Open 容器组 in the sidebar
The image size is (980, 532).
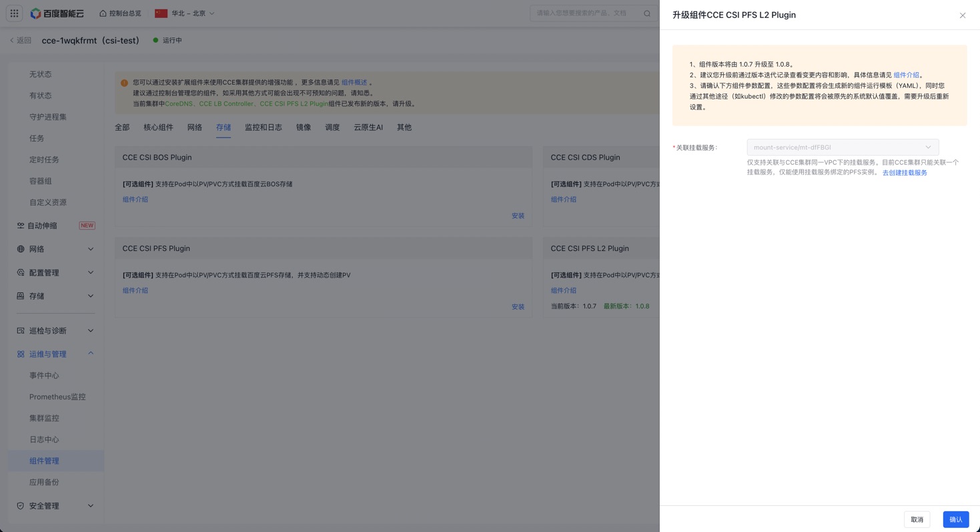[41, 181]
